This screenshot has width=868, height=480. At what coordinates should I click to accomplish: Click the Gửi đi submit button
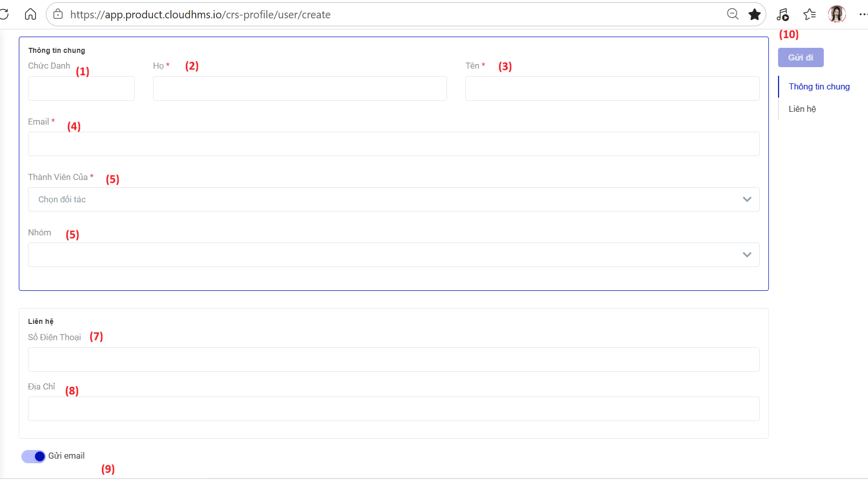(801, 57)
